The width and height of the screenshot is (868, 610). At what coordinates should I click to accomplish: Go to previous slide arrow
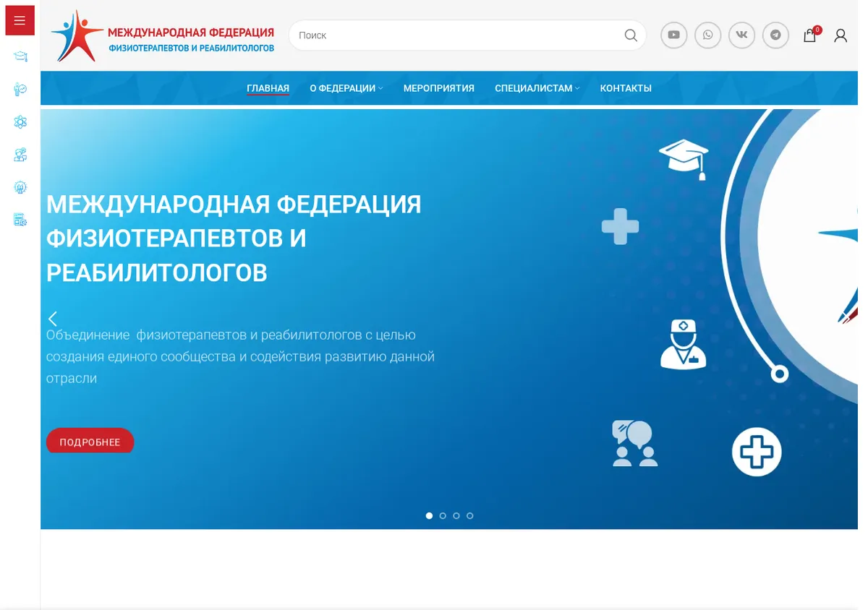pyautogui.click(x=52, y=319)
